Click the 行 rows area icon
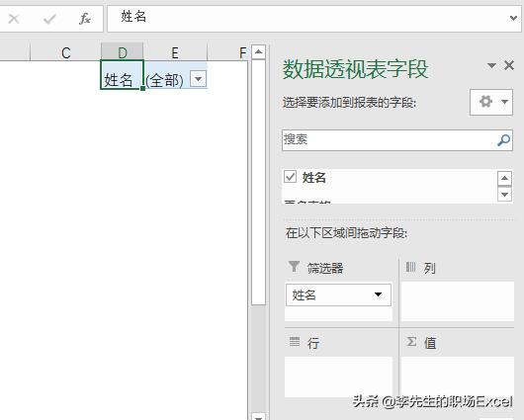 295,342
